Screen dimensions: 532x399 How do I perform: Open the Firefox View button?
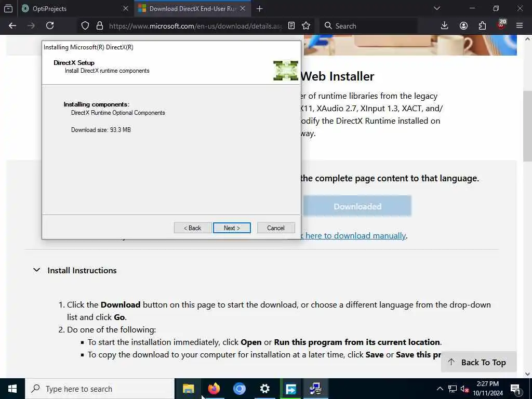[8, 9]
